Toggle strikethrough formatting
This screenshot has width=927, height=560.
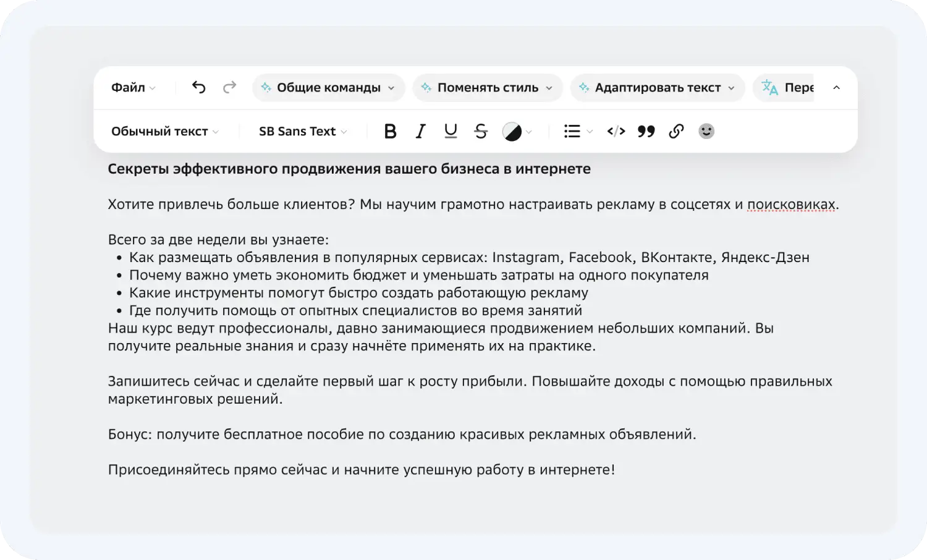click(481, 131)
